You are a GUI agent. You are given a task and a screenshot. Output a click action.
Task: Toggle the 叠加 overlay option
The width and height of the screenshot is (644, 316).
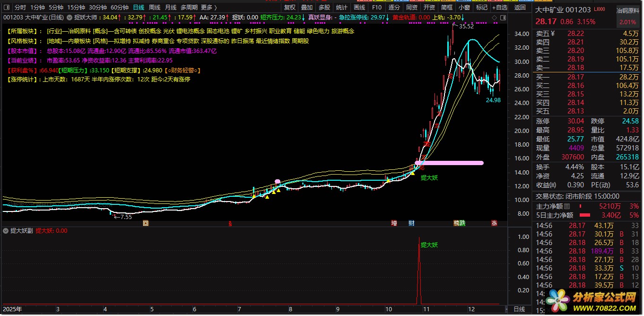click(x=307, y=8)
